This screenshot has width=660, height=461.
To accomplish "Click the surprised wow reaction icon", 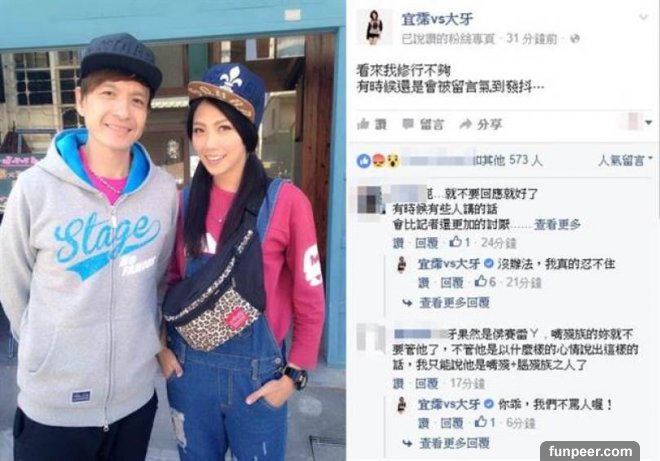I will point(392,160).
